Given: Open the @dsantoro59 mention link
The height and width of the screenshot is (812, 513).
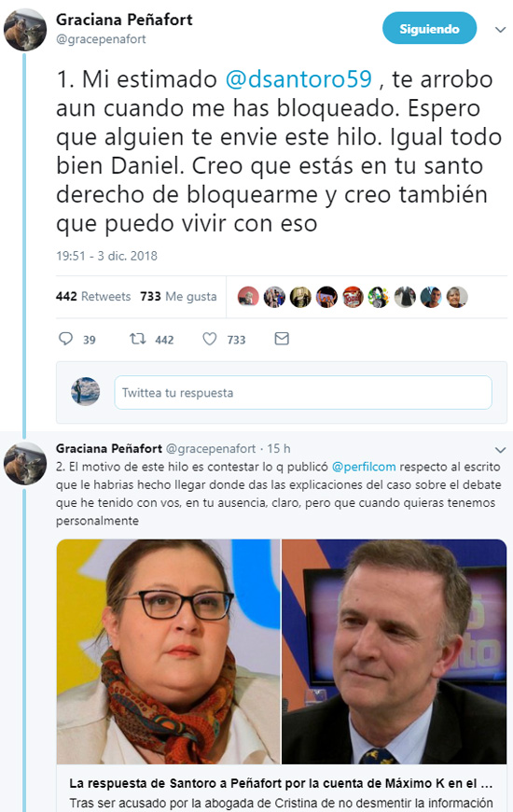Looking at the screenshot, I should click(298, 79).
